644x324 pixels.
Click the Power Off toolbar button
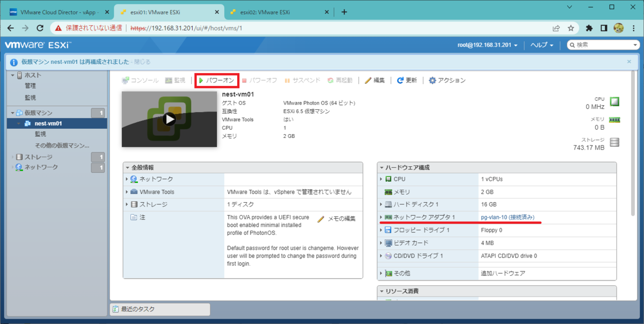259,80
